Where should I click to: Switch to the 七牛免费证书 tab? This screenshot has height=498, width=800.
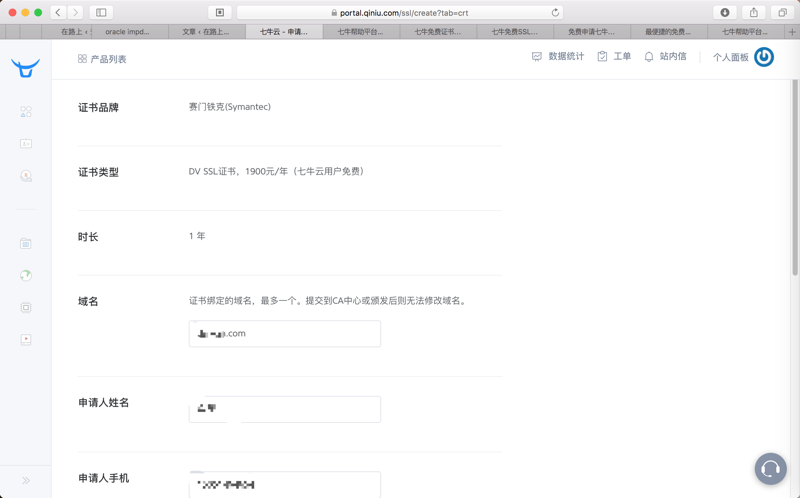point(438,32)
